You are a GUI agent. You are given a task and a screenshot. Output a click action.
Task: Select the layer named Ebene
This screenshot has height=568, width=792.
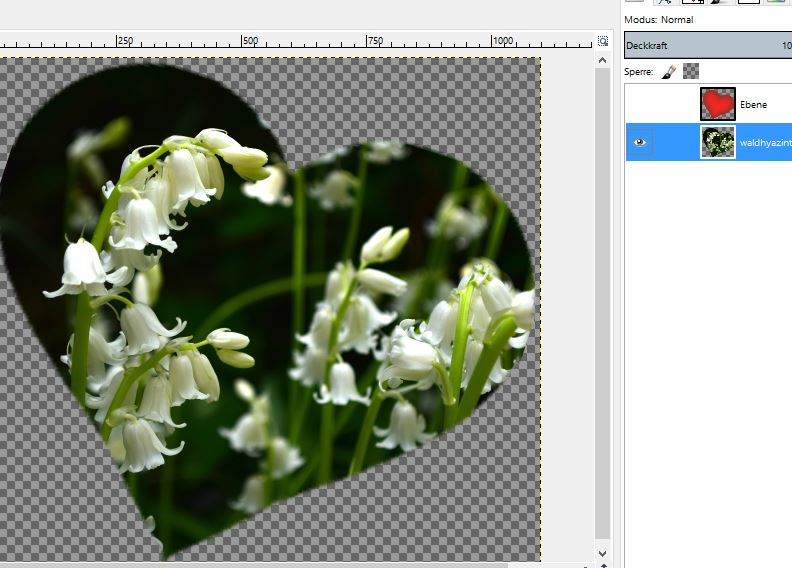(754, 104)
